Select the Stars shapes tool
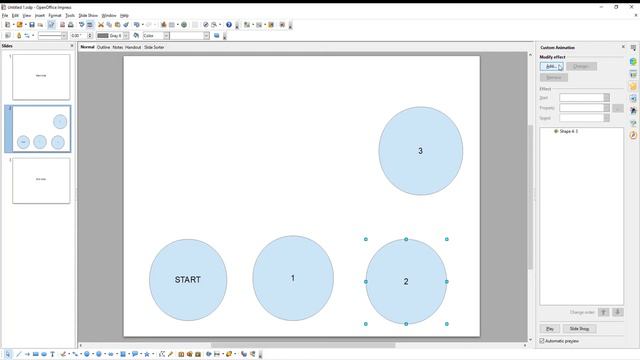The image size is (640, 360). point(147,354)
